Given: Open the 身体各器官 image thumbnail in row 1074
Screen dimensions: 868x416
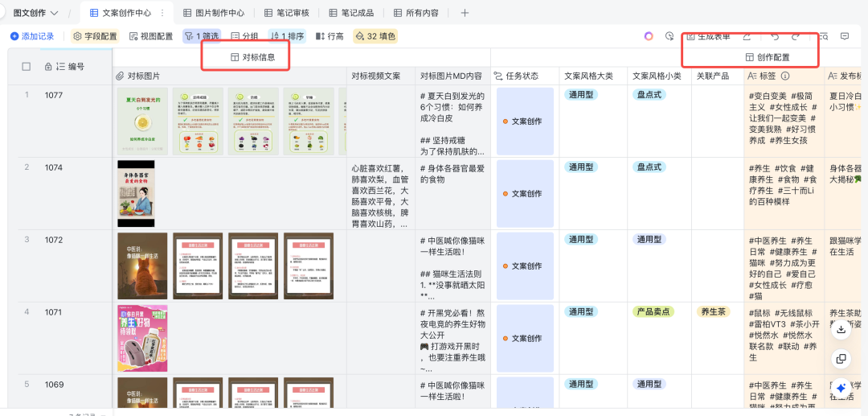Looking at the screenshot, I should coord(136,194).
